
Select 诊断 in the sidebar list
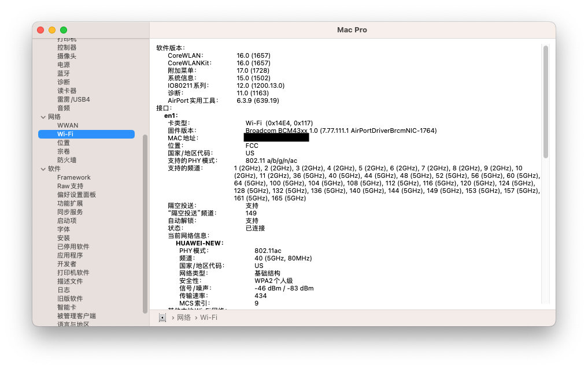tap(64, 82)
